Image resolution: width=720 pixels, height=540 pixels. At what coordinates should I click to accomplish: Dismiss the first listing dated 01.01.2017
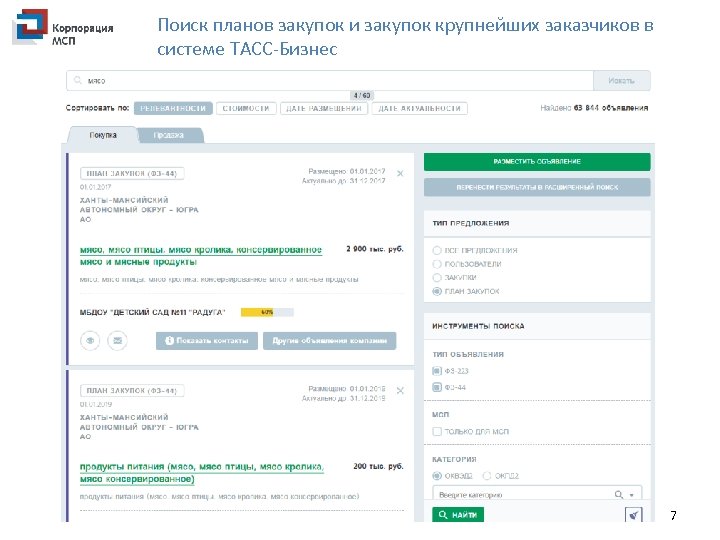(x=400, y=174)
